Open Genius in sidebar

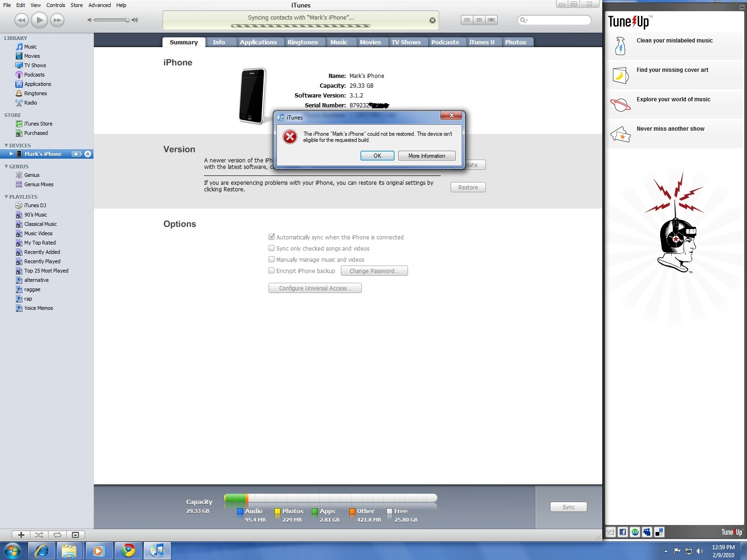32,175
